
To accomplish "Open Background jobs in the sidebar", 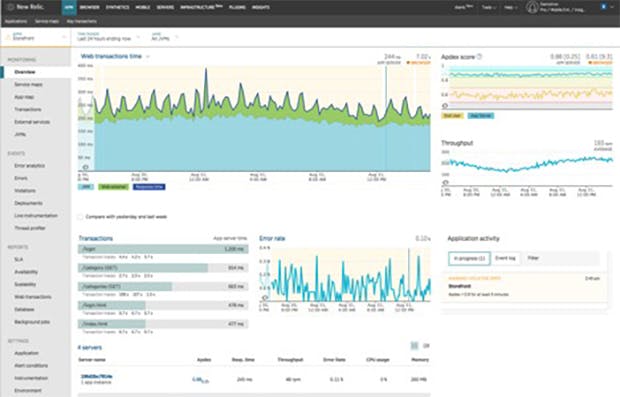I will tap(32, 322).
